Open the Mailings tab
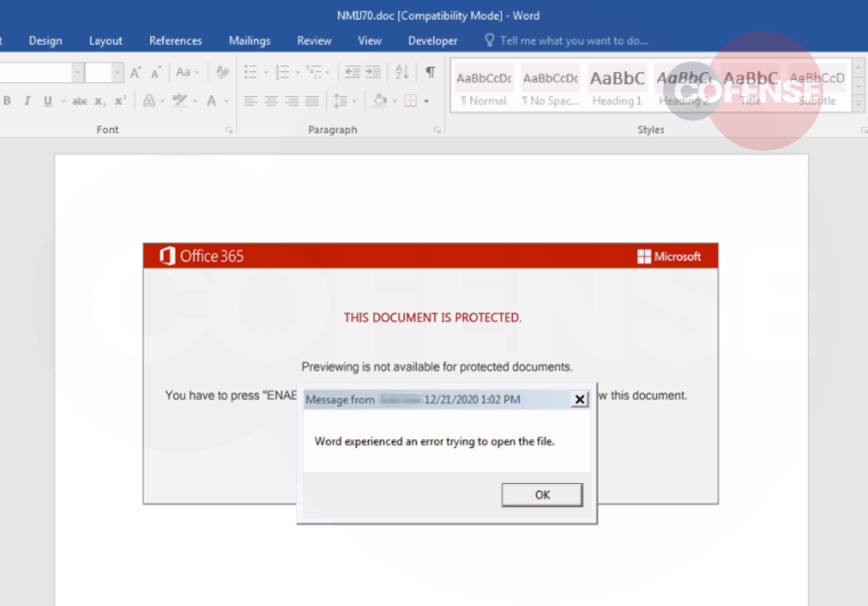868x606 pixels. pos(250,41)
